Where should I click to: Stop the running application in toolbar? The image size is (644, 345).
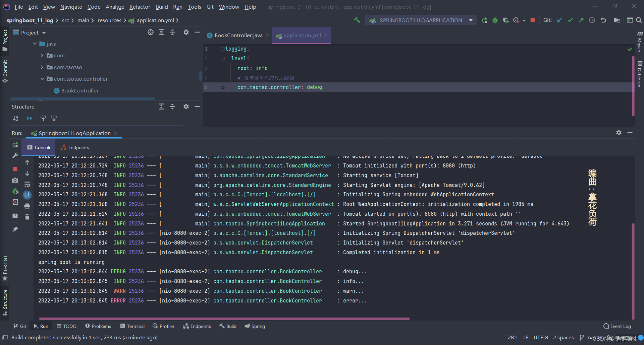(x=533, y=20)
